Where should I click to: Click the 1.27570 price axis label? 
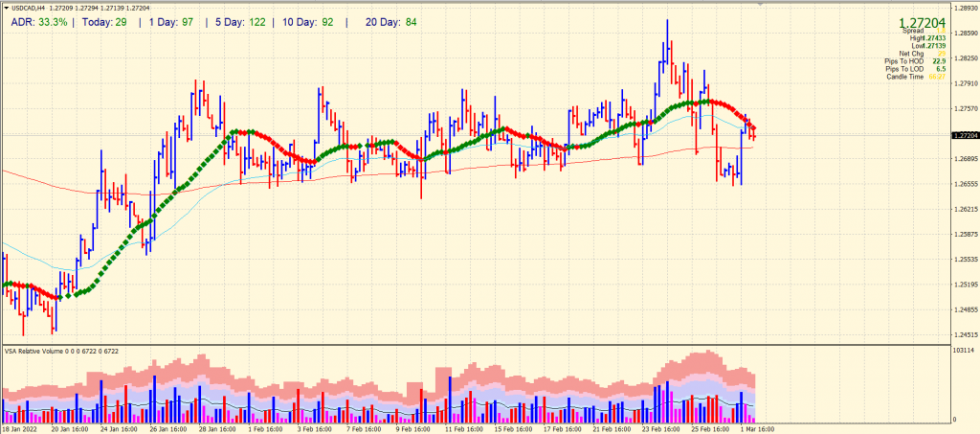coord(967,109)
